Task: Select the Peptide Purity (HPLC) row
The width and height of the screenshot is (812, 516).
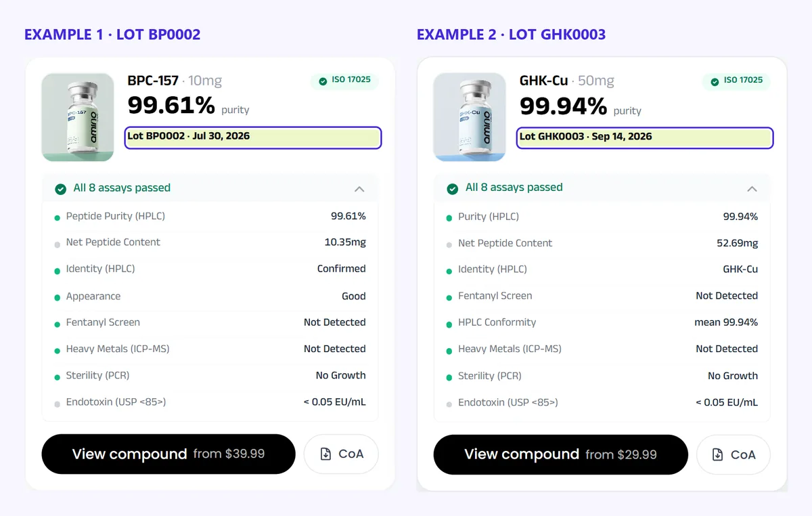Action: (x=210, y=217)
